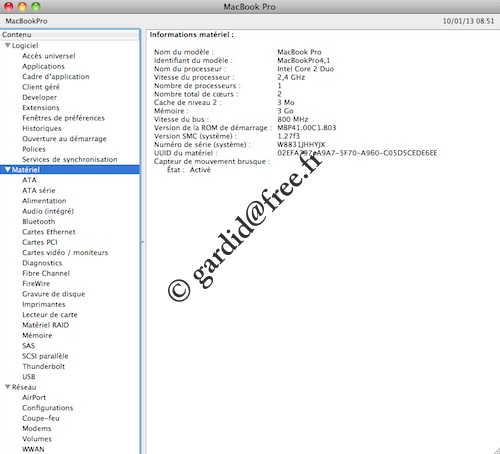Image resolution: width=500 pixels, height=454 pixels.
Task: Collapse the Réseau section triangle
Action: (8, 387)
